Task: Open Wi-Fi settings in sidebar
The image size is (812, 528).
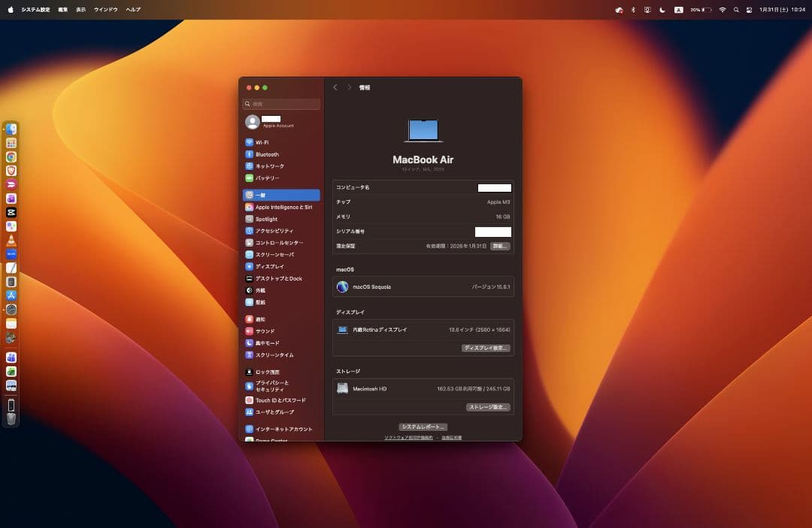Action: [x=262, y=142]
